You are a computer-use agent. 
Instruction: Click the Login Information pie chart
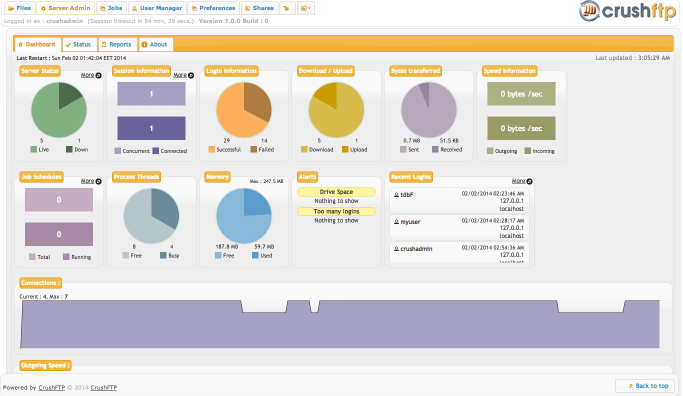244,110
